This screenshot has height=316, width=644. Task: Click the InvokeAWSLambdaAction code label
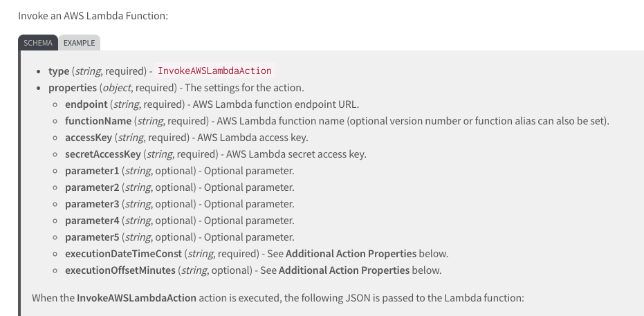click(x=215, y=71)
